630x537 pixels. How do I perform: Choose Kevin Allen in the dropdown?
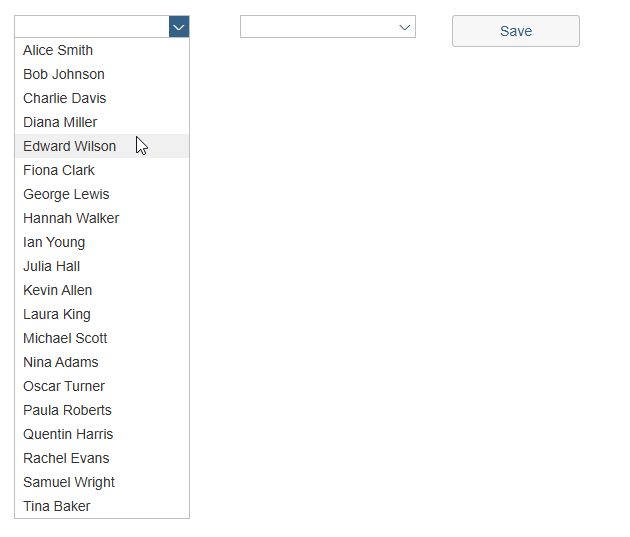tap(58, 290)
